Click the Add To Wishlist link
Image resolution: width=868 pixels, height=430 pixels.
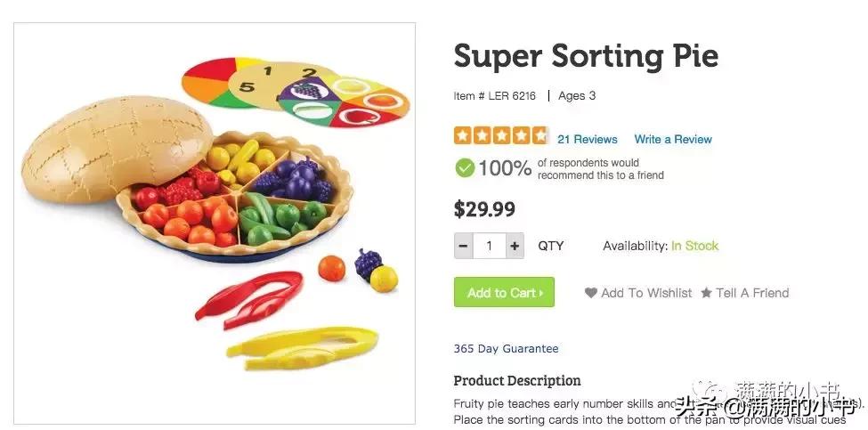click(x=646, y=293)
